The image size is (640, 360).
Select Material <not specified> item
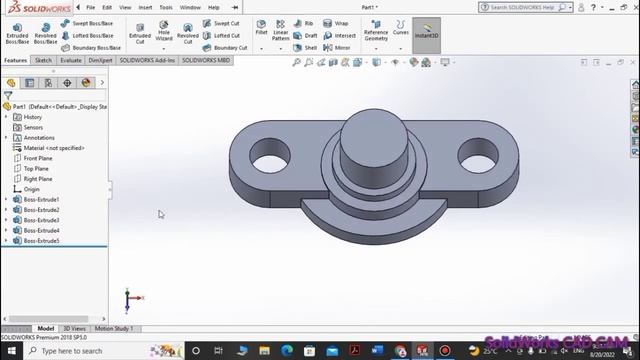click(49, 148)
